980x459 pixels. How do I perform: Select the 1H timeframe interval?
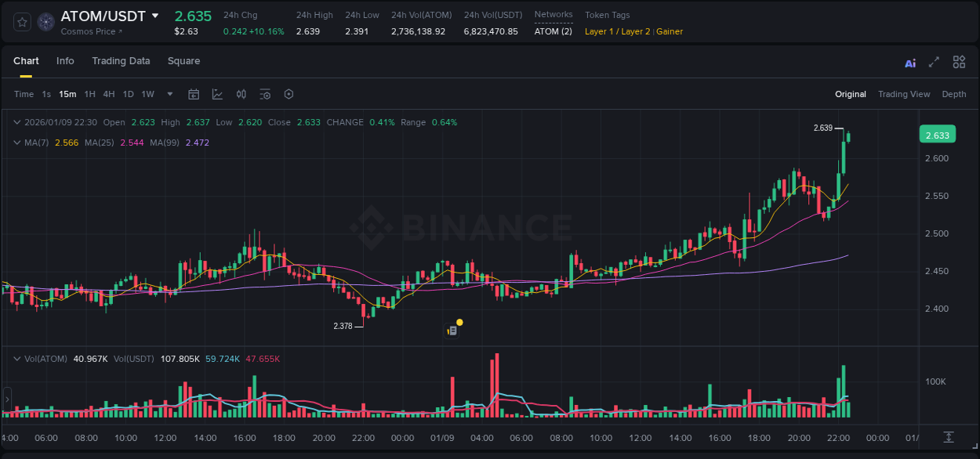point(89,94)
